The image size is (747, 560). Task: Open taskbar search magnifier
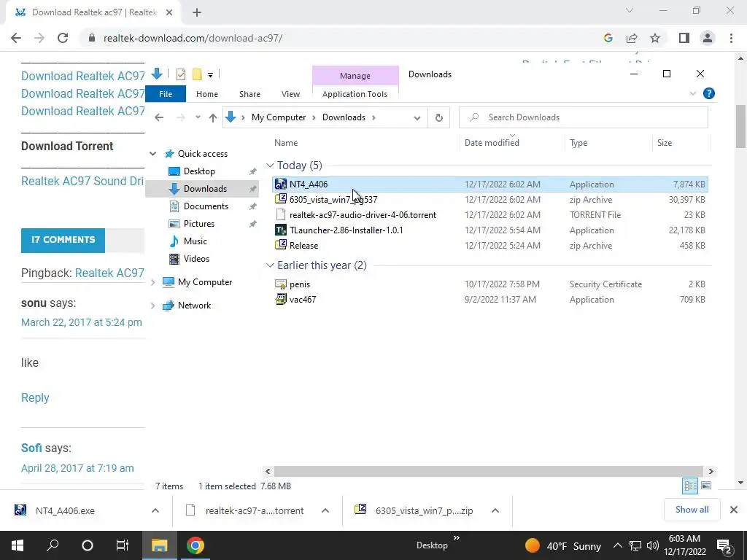tap(53, 545)
